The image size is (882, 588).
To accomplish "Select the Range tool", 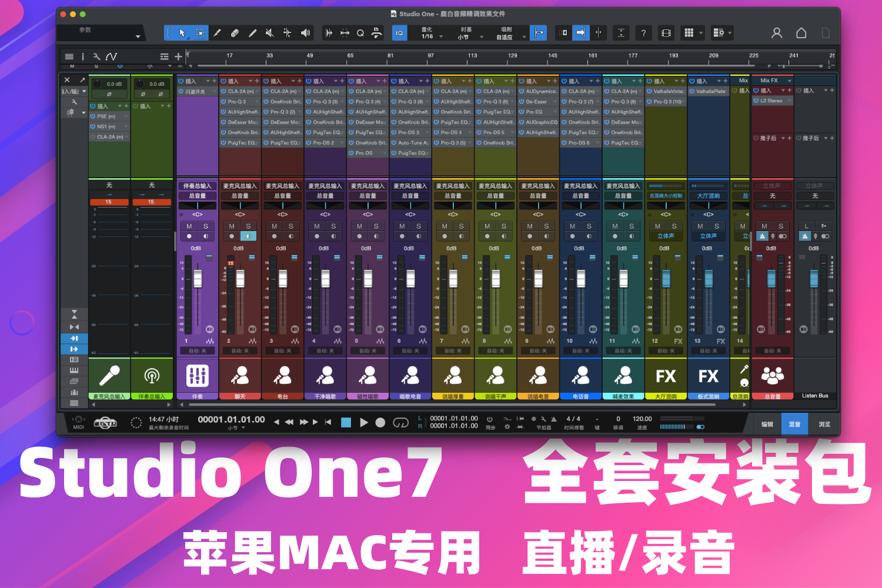I will [x=200, y=33].
